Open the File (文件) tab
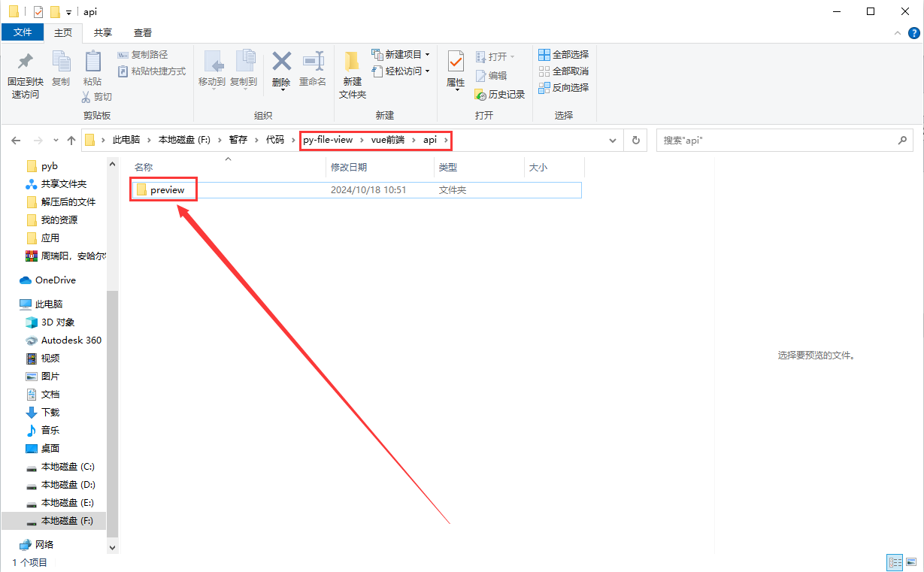924x572 pixels. [x=23, y=32]
